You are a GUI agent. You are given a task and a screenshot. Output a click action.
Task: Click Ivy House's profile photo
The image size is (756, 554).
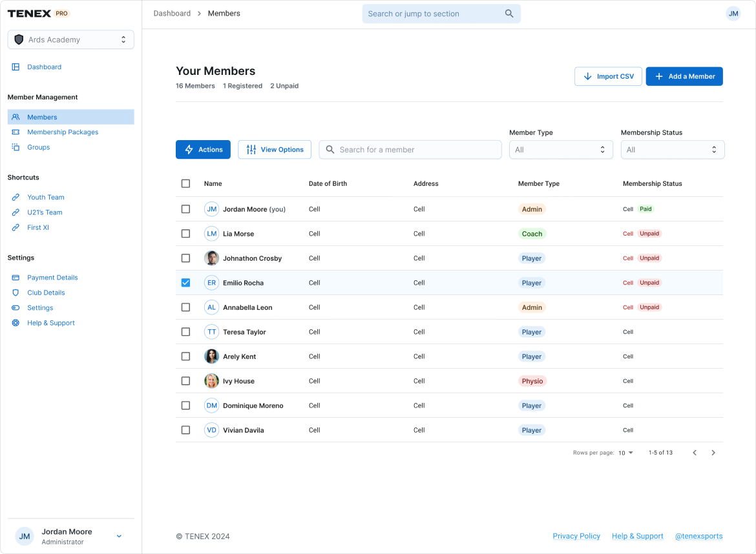tap(212, 381)
